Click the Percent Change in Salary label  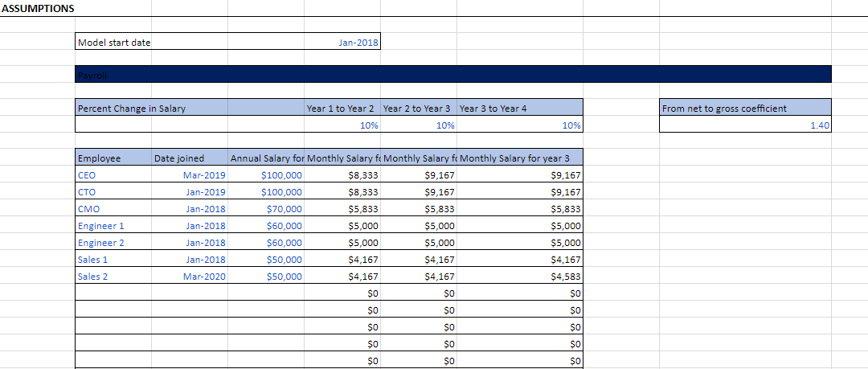132,109
